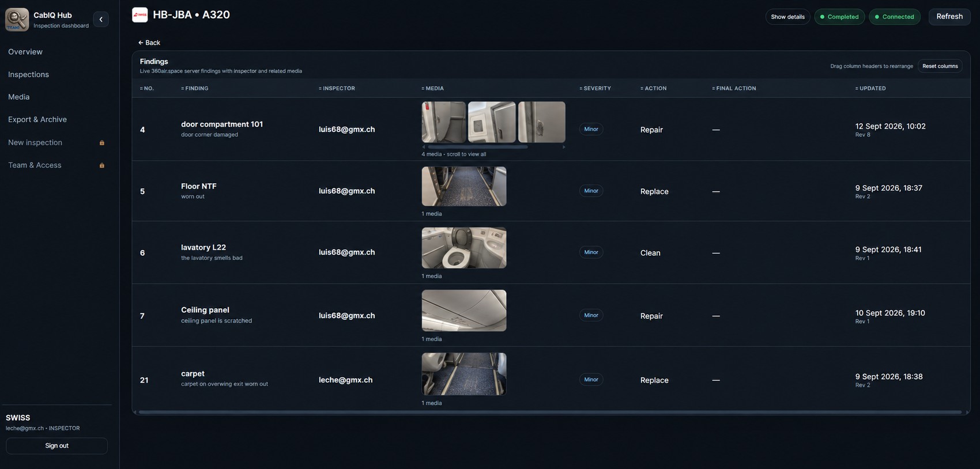The image size is (980, 469).
Task: Open third door compartment 101 photo
Action: pos(542,122)
